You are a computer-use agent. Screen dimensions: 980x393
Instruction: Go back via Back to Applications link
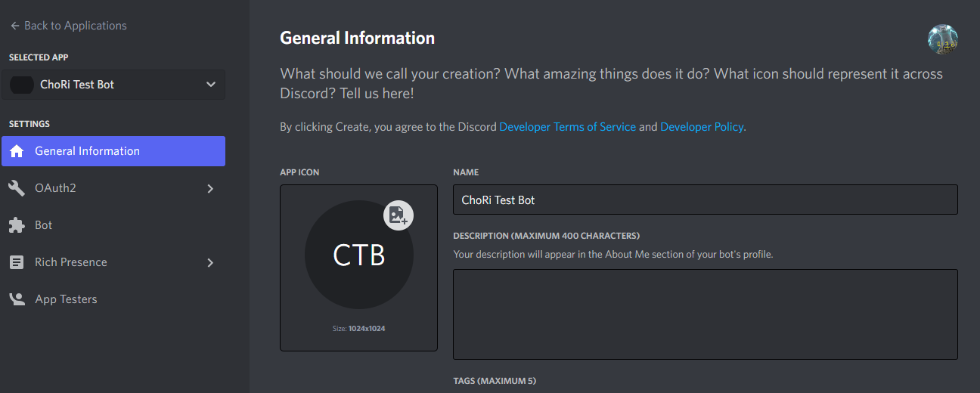pos(68,26)
